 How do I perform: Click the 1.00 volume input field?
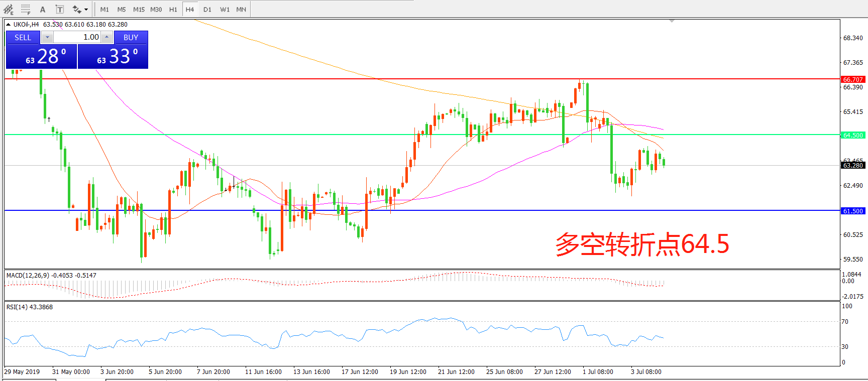point(77,37)
